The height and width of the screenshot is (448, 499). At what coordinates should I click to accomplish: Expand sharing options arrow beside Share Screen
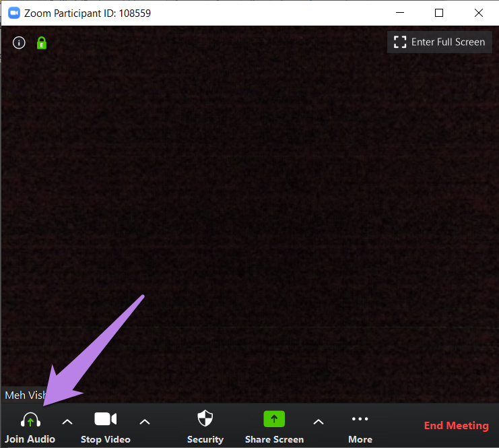click(319, 422)
